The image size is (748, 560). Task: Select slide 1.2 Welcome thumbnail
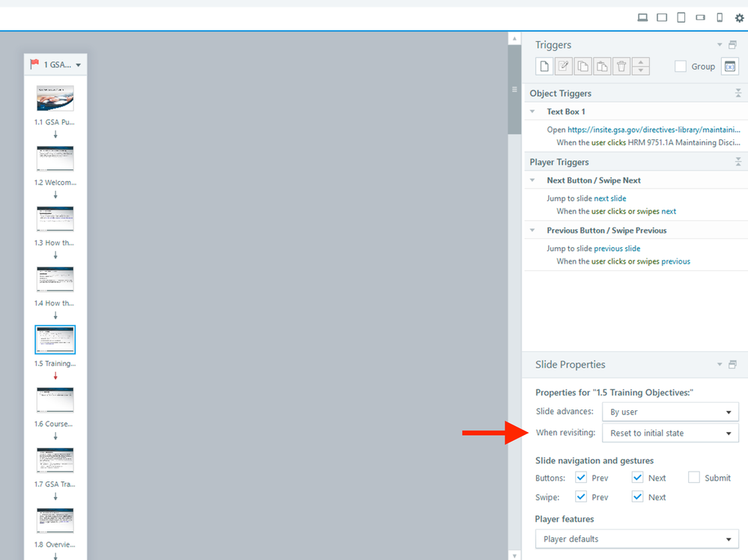click(x=55, y=159)
